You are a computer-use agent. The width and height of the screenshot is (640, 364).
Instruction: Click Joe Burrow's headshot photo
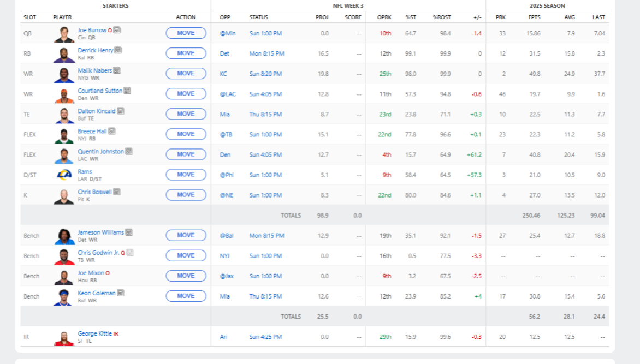coord(64,34)
